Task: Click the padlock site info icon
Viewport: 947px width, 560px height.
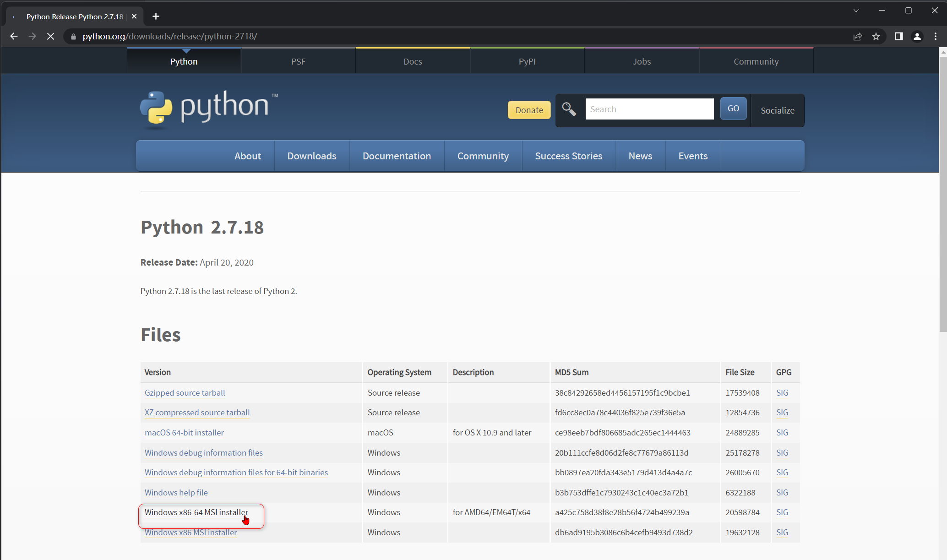Action: (73, 36)
